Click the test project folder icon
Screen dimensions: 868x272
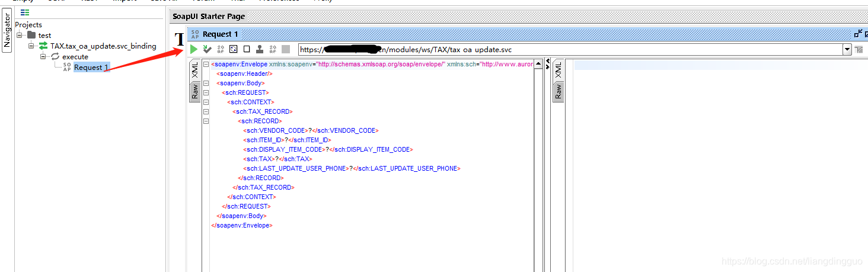[x=31, y=35]
